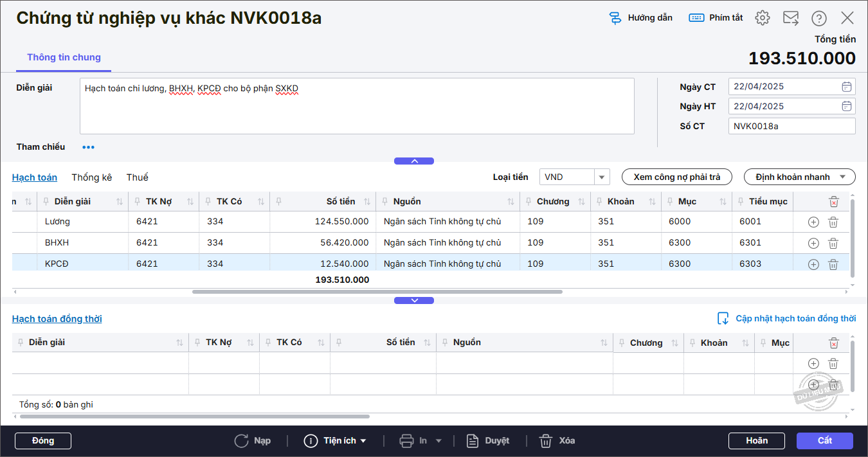Click the Tham chiếu three-dots icon
868x457 pixels.
pos(88,147)
